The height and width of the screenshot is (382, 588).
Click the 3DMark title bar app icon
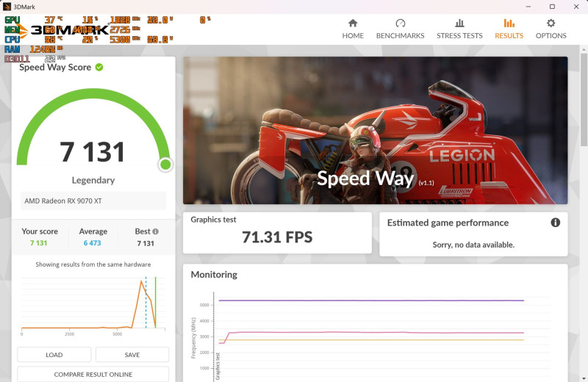(7, 7)
